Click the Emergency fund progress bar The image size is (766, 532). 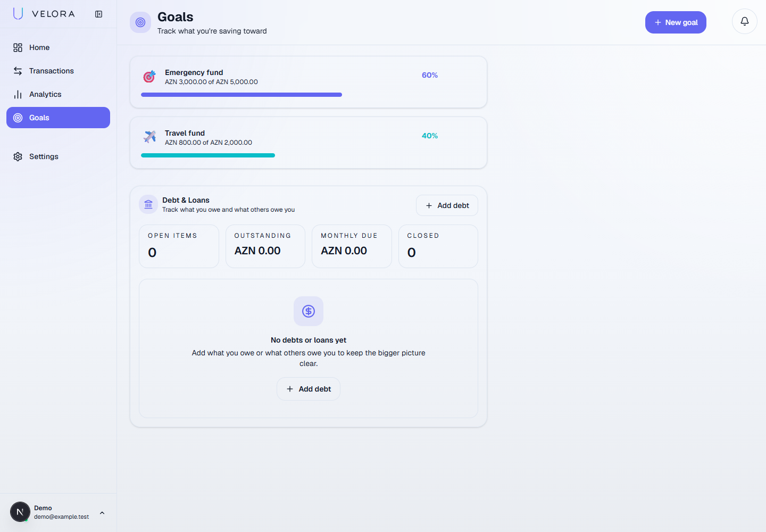309,95
